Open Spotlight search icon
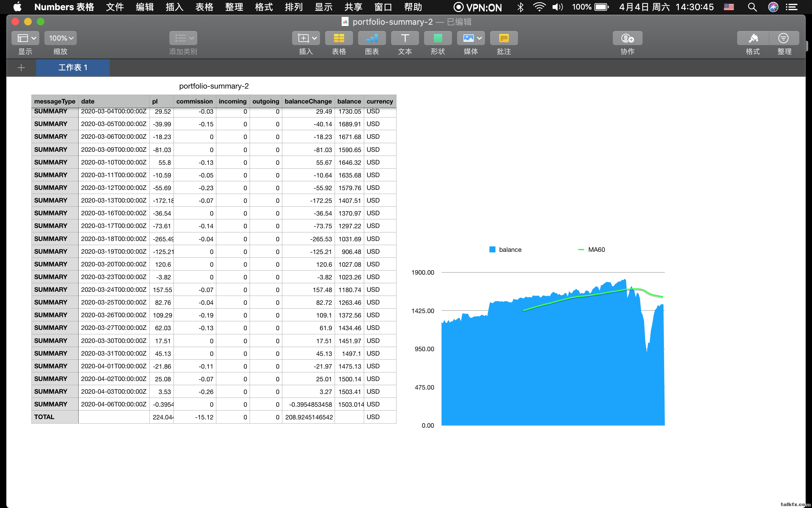 click(x=752, y=7)
